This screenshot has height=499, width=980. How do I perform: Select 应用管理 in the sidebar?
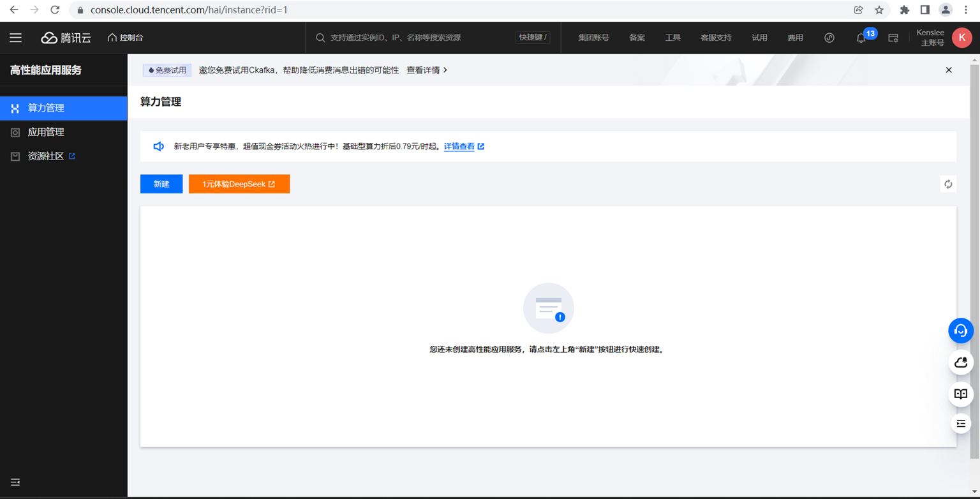coord(46,132)
